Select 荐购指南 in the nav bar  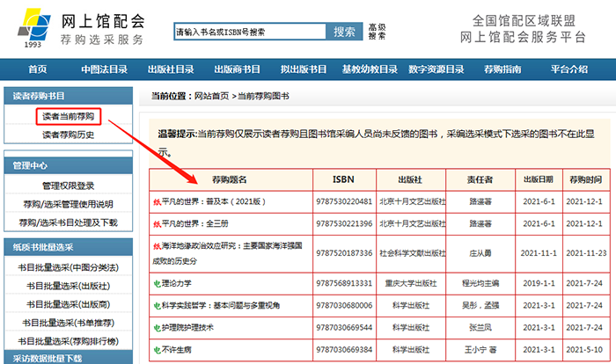tap(502, 70)
